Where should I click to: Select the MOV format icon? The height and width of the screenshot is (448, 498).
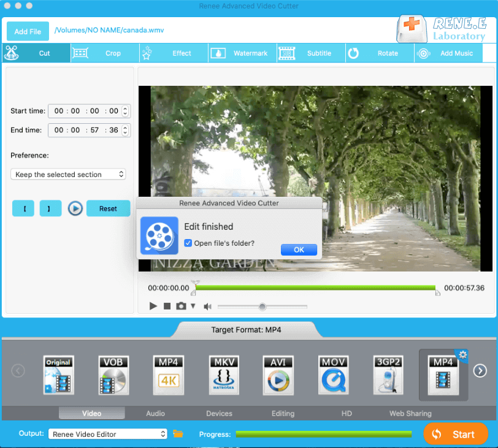tap(334, 375)
